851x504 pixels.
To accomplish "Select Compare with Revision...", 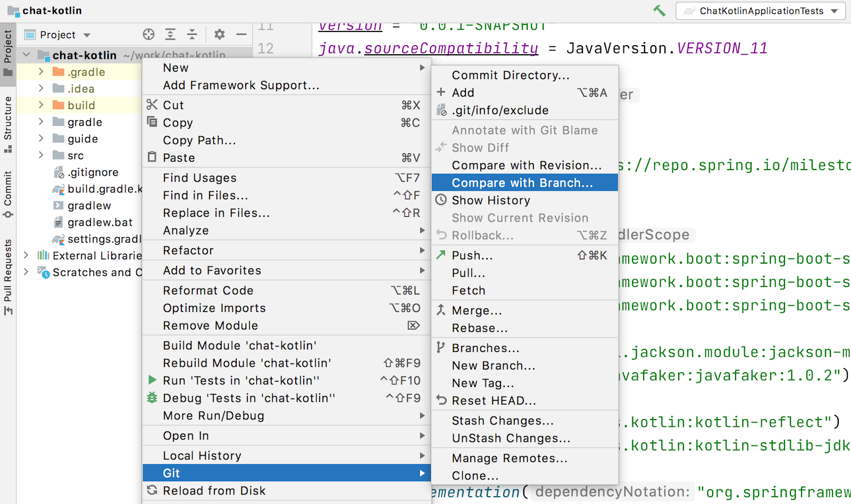I will click(525, 165).
